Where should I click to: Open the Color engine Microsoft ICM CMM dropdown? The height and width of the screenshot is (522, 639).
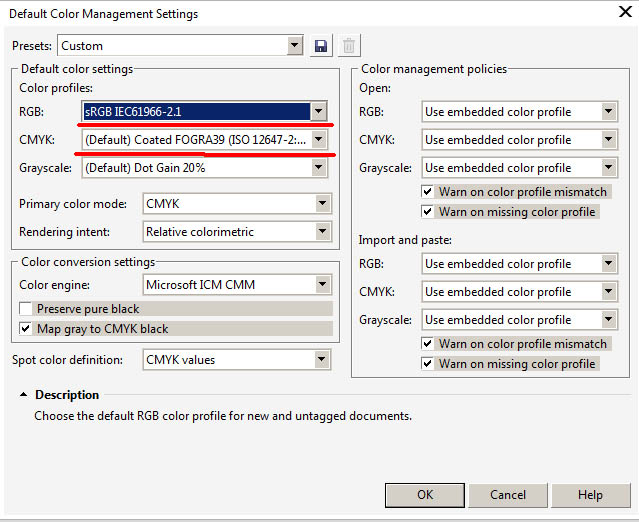coord(237,284)
